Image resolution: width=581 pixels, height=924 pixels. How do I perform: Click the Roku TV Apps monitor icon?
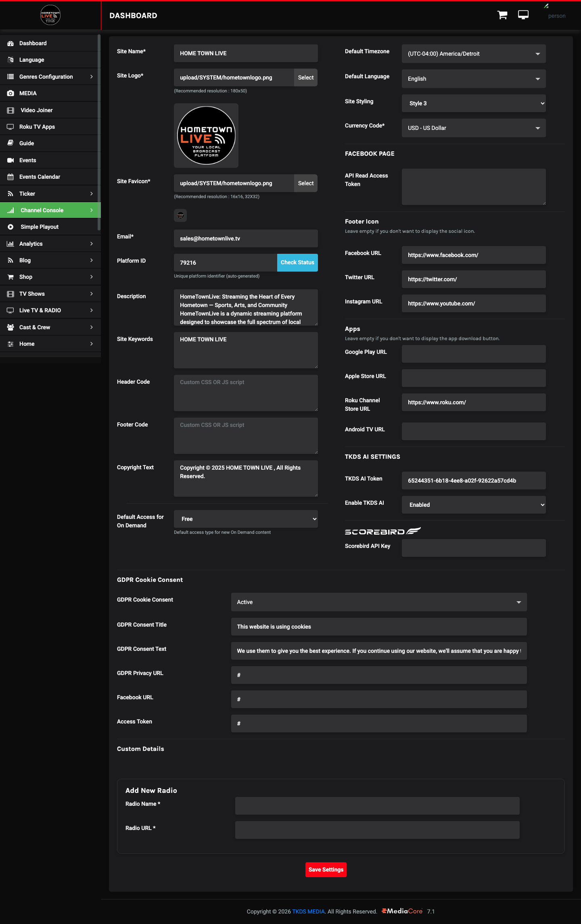click(x=10, y=127)
